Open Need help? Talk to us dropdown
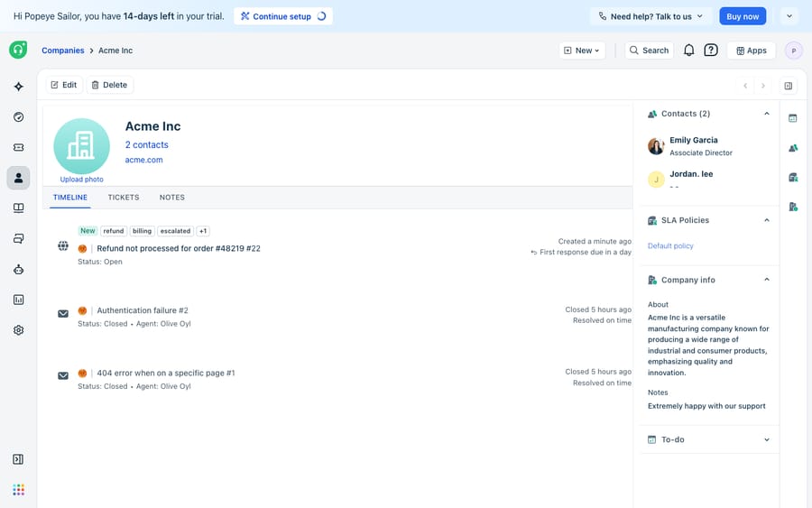Viewport: 812px width, 508px height. [651, 16]
